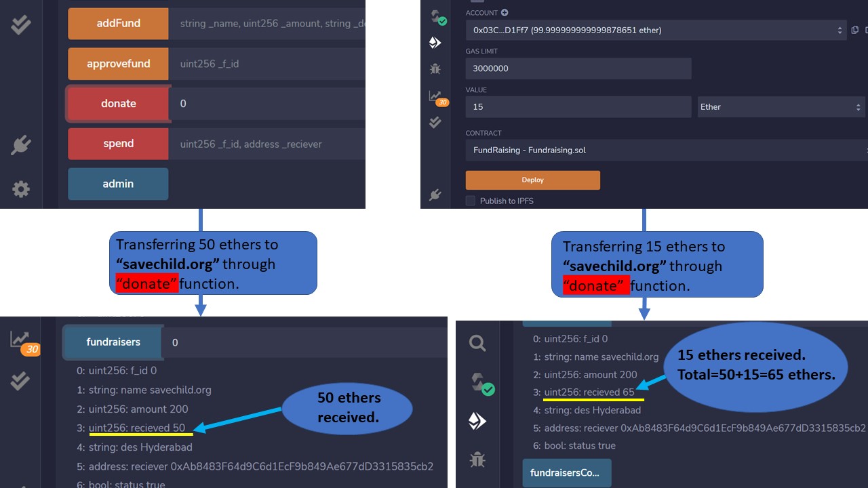
Task: Click into the Gas Limit field
Action: point(578,68)
